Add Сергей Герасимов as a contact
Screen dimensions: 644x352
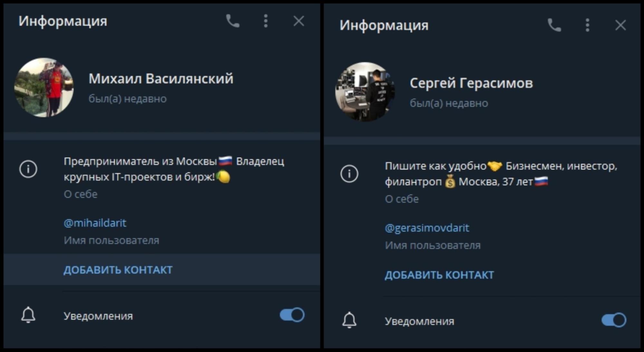439,275
